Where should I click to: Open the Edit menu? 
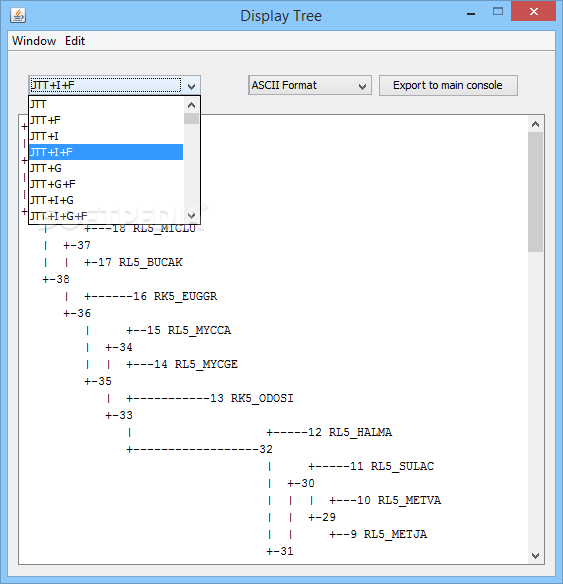[75, 41]
